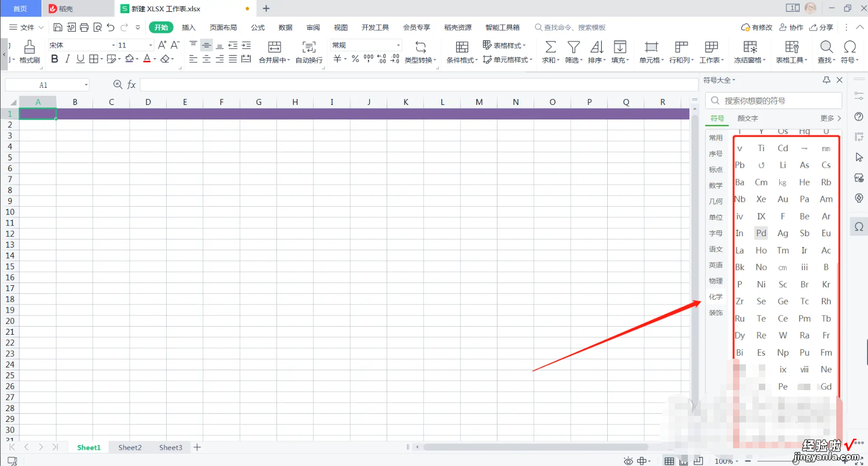Open the font color dropdown arrow

pyautogui.click(x=155, y=59)
